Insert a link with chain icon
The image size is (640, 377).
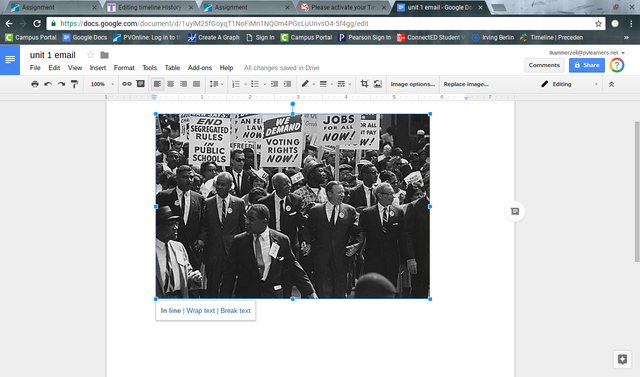[x=127, y=84]
